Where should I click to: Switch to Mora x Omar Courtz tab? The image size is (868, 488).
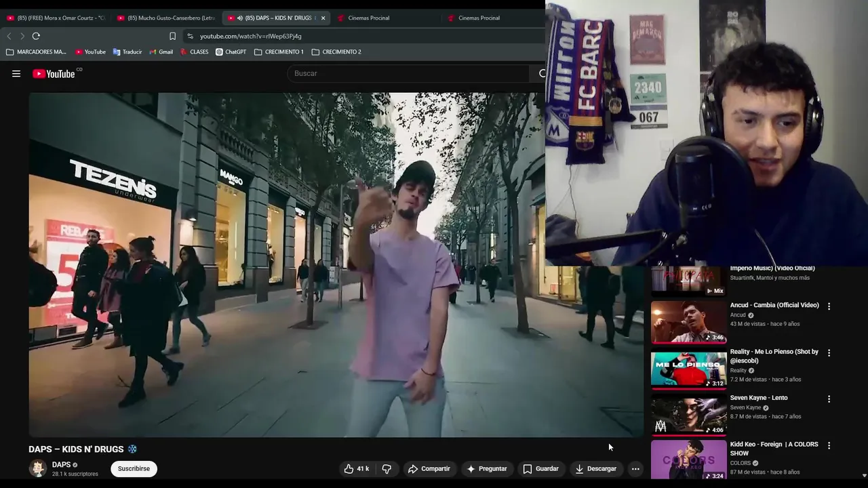coord(56,18)
